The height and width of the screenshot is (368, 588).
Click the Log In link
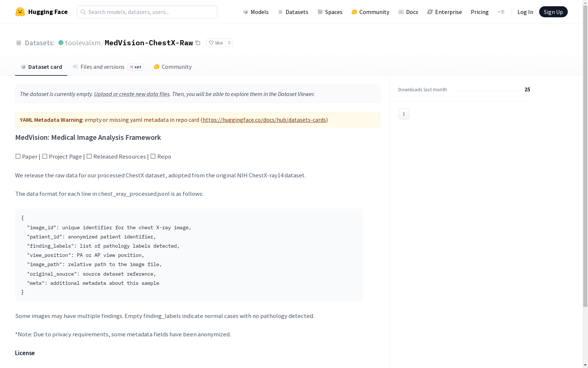pyautogui.click(x=525, y=12)
